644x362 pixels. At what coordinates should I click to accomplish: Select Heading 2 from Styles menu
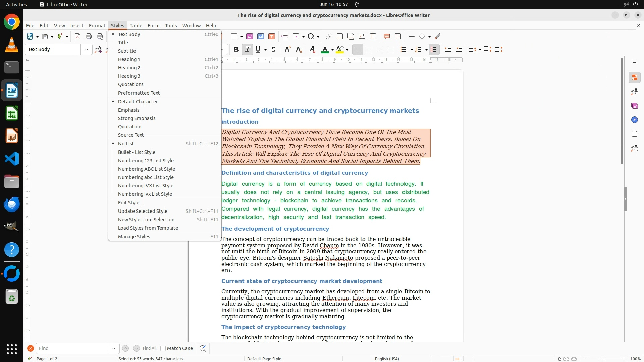(129, 68)
